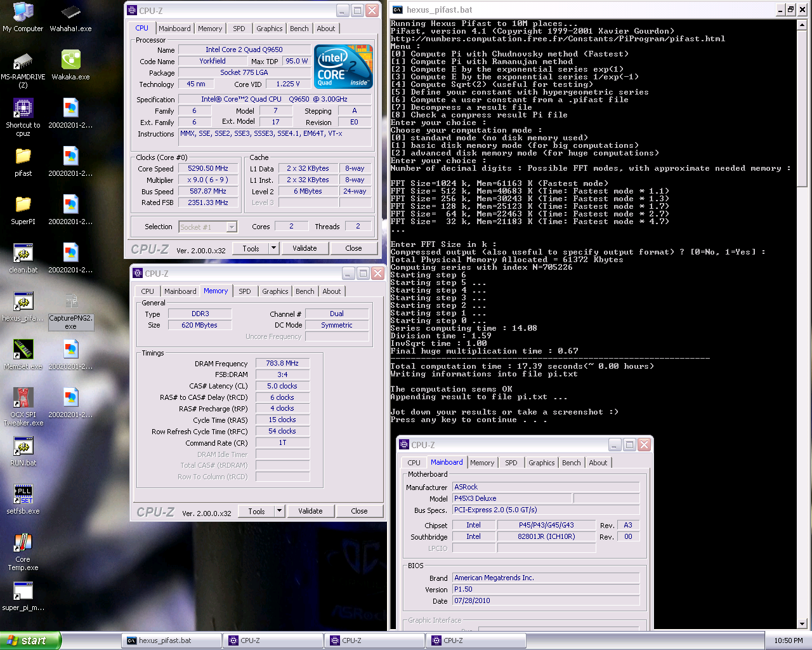
Task: Click the BIOS Date value 07/28/2010
Action: pos(546,600)
